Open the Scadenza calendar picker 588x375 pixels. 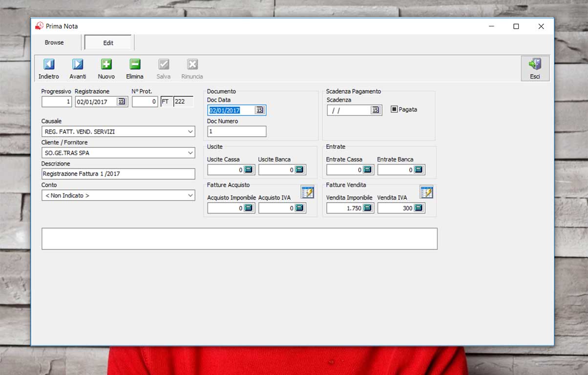[x=376, y=110]
